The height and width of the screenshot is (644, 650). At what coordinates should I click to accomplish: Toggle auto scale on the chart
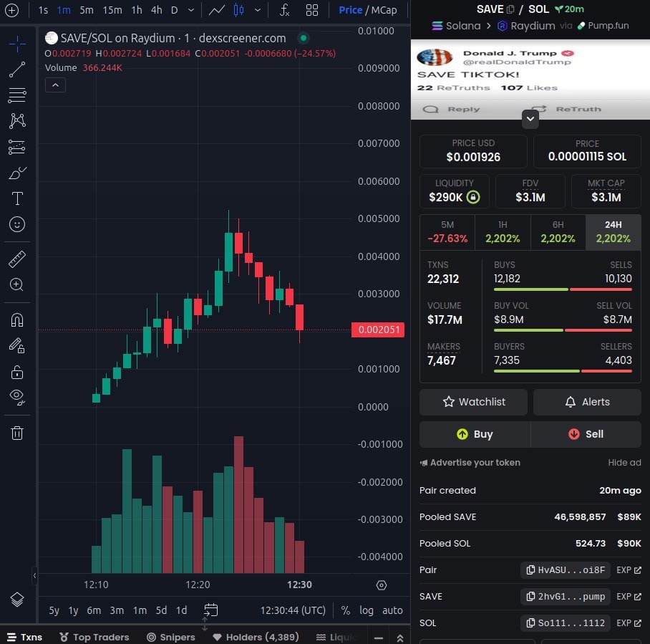click(392, 610)
